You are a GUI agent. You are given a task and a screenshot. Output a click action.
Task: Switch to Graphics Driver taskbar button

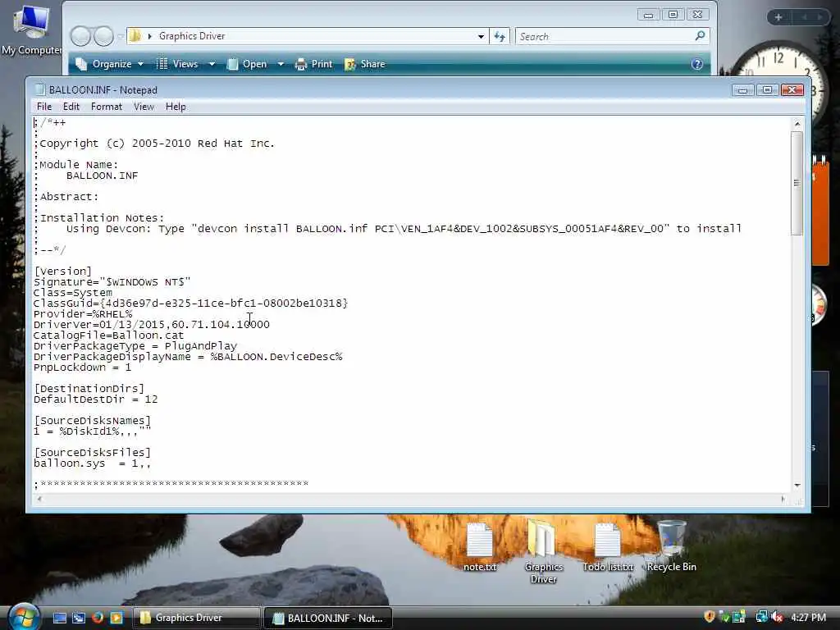pos(197,618)
